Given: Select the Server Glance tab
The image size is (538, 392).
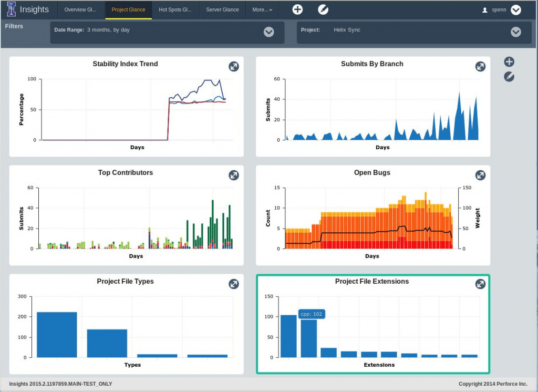Looking at the screenshot, I should point(222,9).
